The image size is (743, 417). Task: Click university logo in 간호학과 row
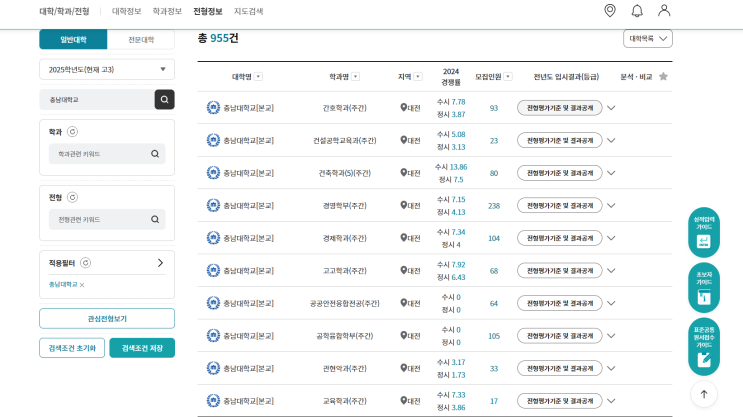(x=213, y=108)
